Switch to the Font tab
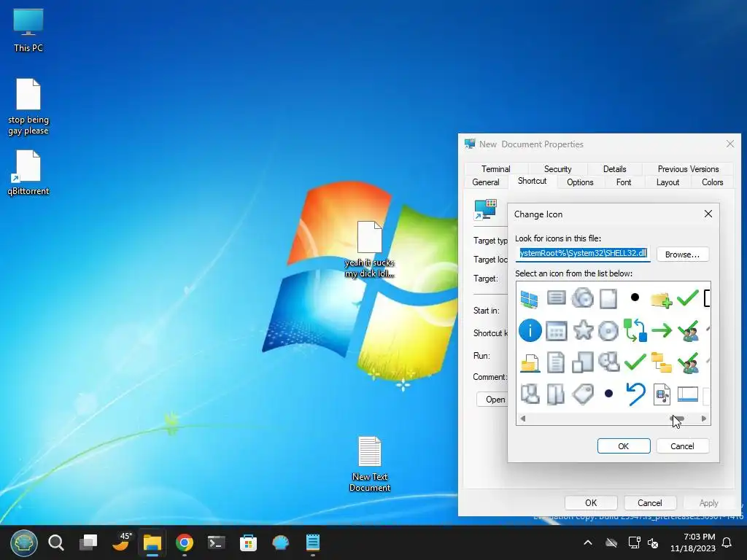This screenshot has height=560, width=747. pyautogui.click(x=623, y=182)
